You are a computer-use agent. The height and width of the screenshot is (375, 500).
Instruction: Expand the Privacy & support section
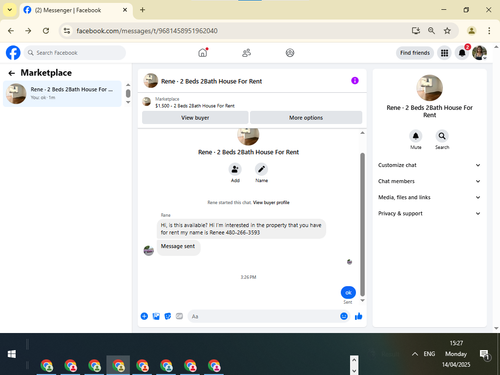(x=429, y=213)
